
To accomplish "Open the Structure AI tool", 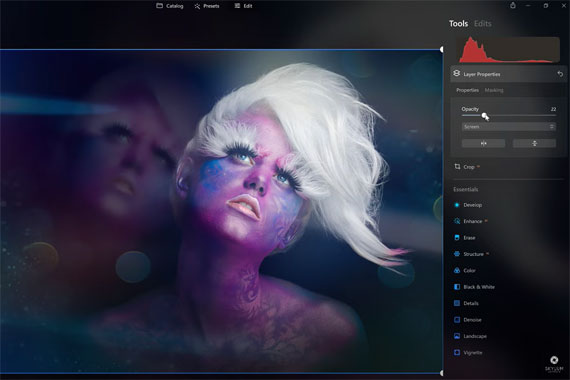I will (471, 254).
